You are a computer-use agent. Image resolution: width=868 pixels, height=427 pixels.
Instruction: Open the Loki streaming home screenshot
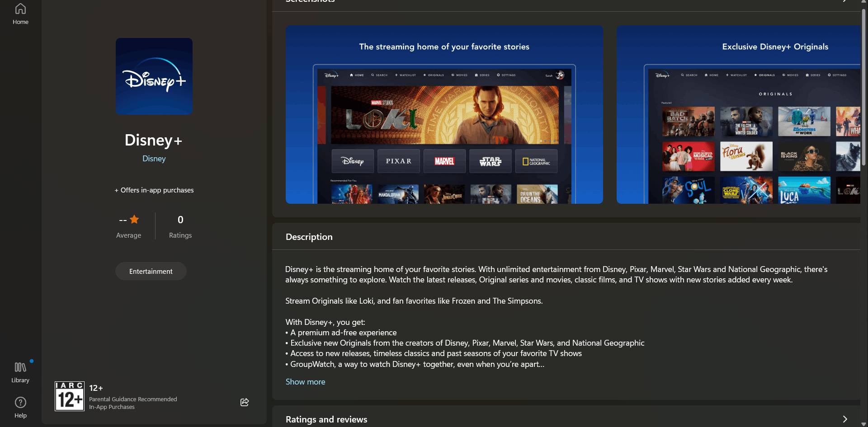coord(444,114)
